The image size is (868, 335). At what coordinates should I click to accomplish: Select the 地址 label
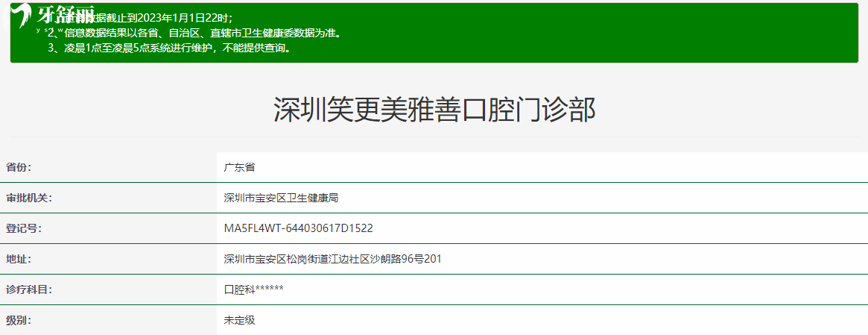pos(19,259)
